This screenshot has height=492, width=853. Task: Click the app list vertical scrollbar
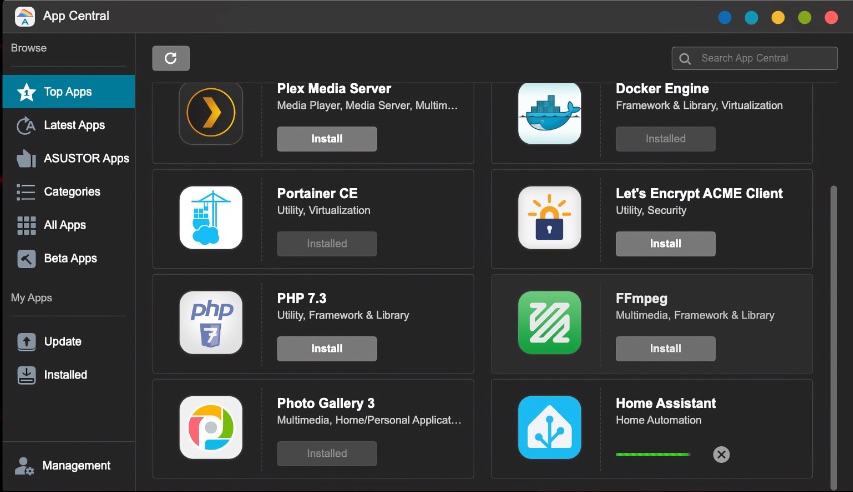point(833,337)
